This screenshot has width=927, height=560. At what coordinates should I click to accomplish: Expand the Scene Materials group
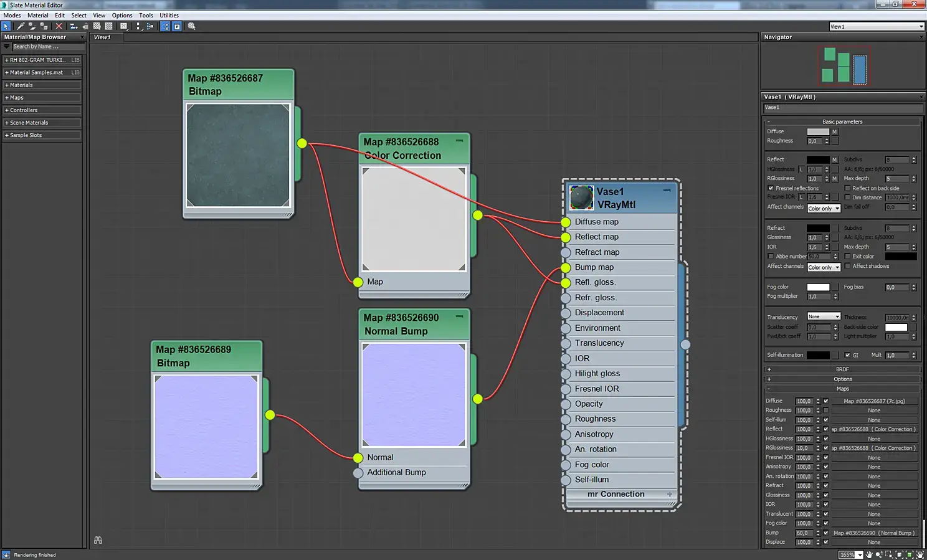[29, 123]
